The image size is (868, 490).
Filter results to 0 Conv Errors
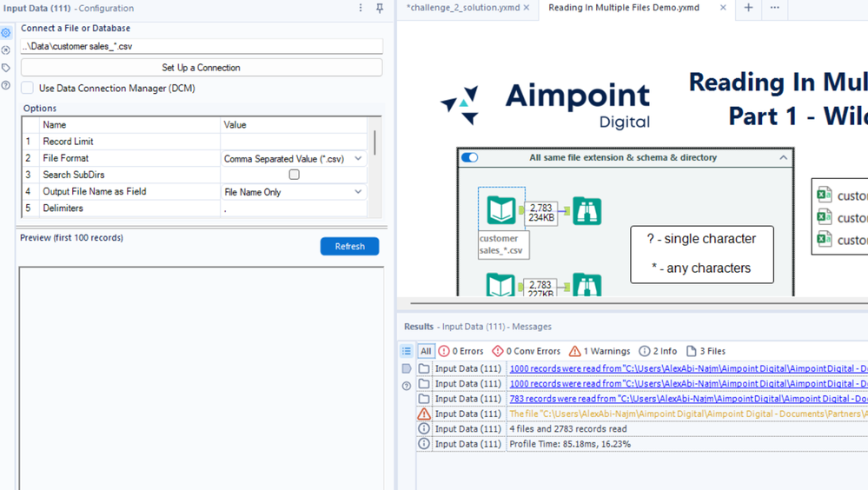[526, 351]
